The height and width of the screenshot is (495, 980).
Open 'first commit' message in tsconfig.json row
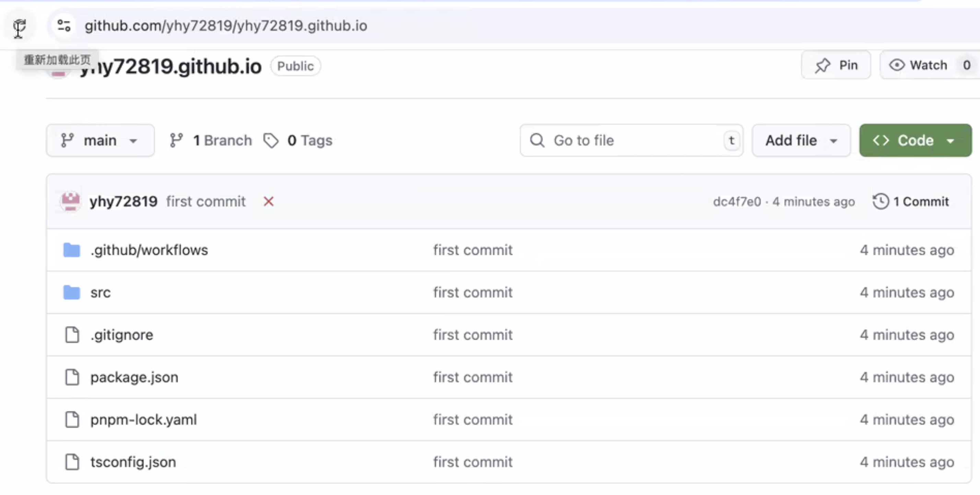click(x=473, y=462)
